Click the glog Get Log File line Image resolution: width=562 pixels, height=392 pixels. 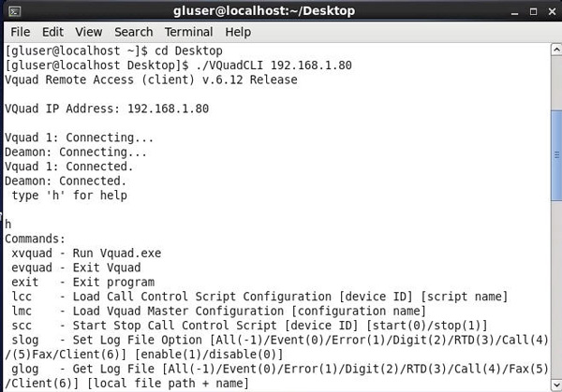pyautogui.click(x=276, y=376)
